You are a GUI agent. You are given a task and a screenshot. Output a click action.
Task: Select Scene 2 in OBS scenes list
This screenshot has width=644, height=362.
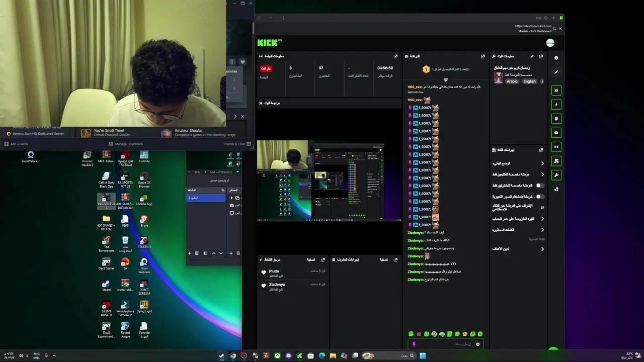pyautogui.click(x=206, y=198)
